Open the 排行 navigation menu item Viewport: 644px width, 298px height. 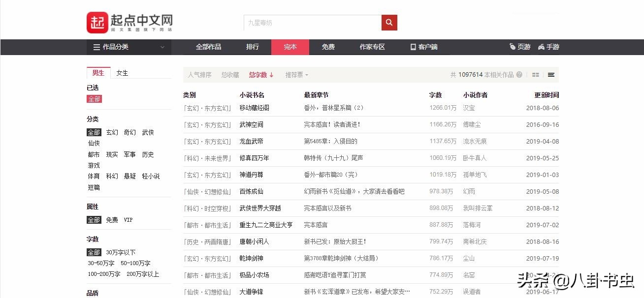252,47
